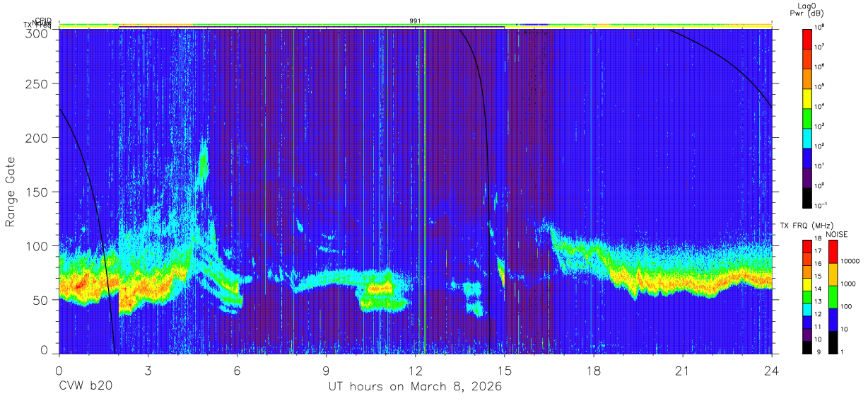Click the '12' hour tick label on x-axis
The width and height of the screenshot is (868, 401).
click(415, 370)
